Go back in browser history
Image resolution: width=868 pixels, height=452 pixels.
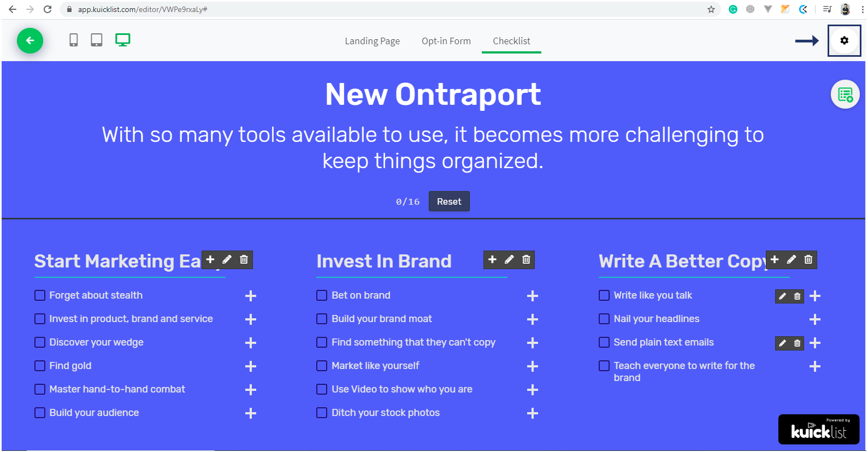click(13, 9)
